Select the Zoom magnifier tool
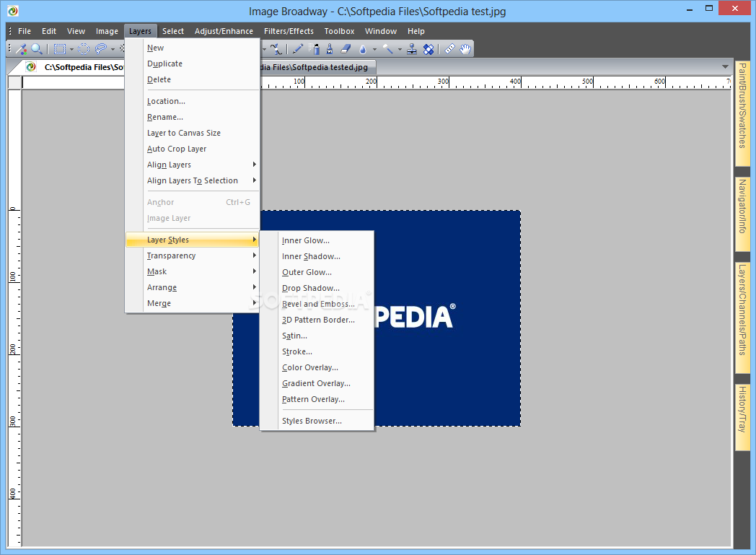Screen dimensions: 756x555 click(x=37, y=48)
